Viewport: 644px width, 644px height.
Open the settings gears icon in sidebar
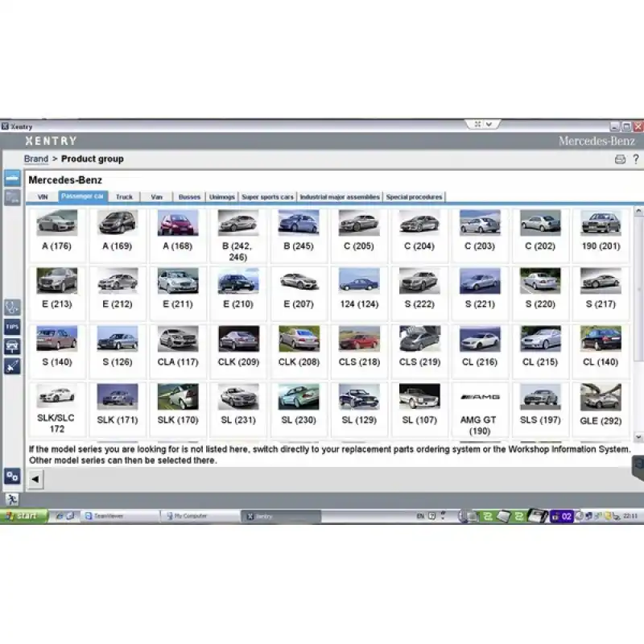tap(12, 477)
